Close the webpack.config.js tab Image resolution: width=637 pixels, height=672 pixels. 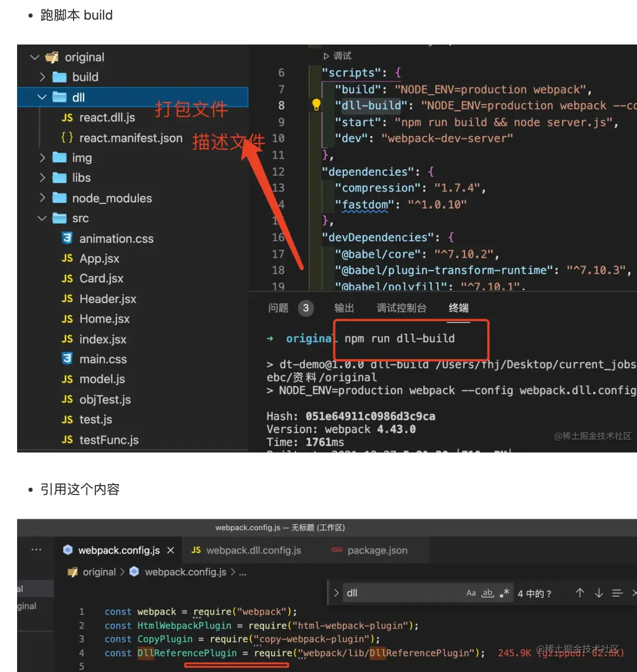coord(170,550)
